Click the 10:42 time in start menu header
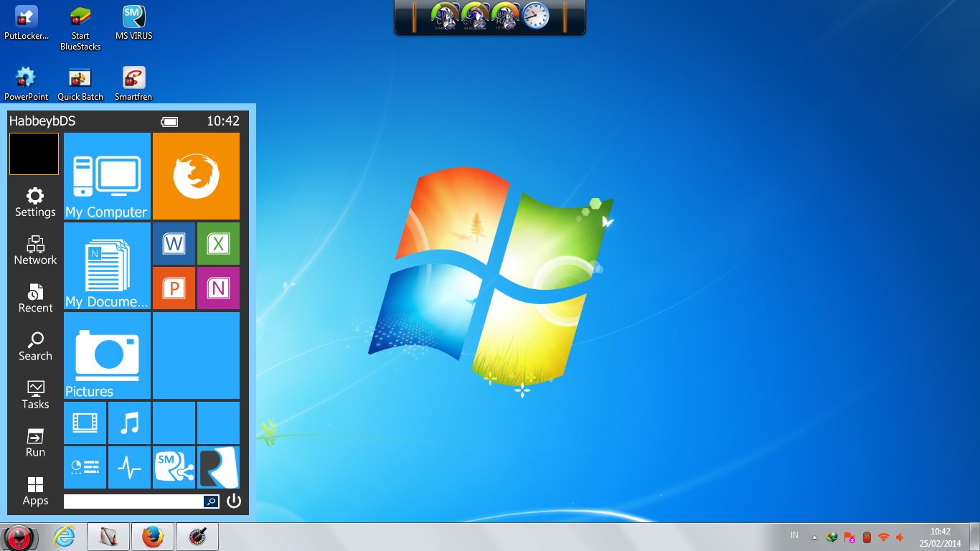Viewport: 980px width, 551px height. coord(223,121)
